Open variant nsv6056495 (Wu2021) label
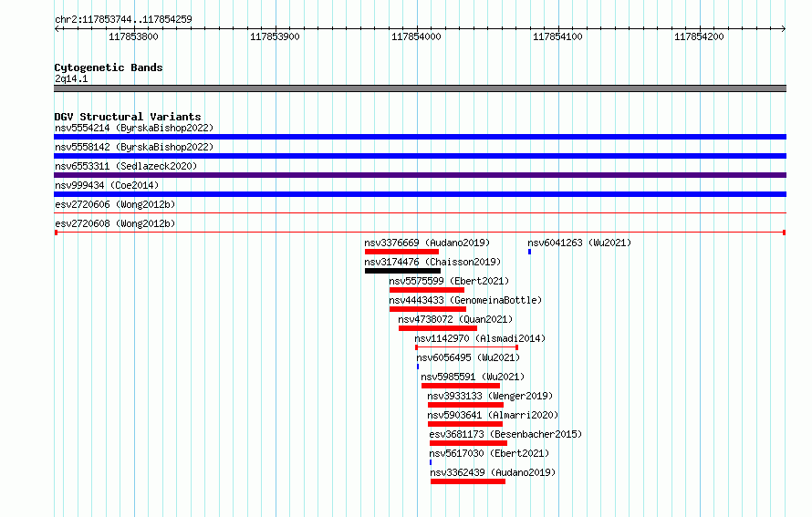Viewport: 812px width, 517px height. [x=468, y=357]
